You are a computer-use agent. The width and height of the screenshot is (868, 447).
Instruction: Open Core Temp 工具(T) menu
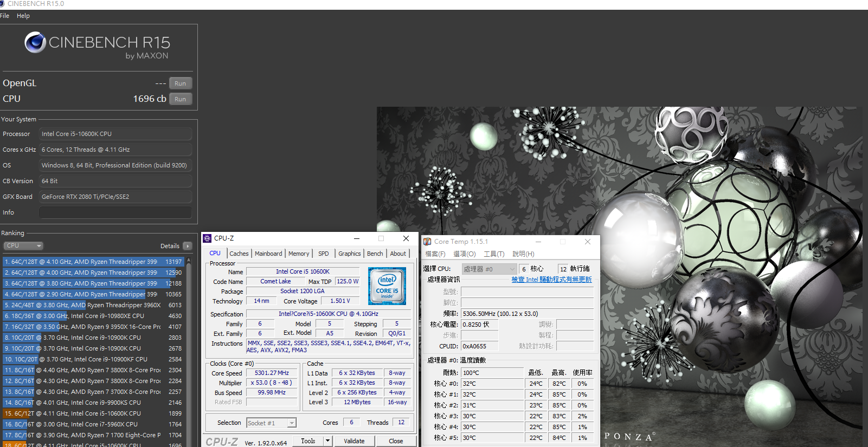(x=494, y=254)
